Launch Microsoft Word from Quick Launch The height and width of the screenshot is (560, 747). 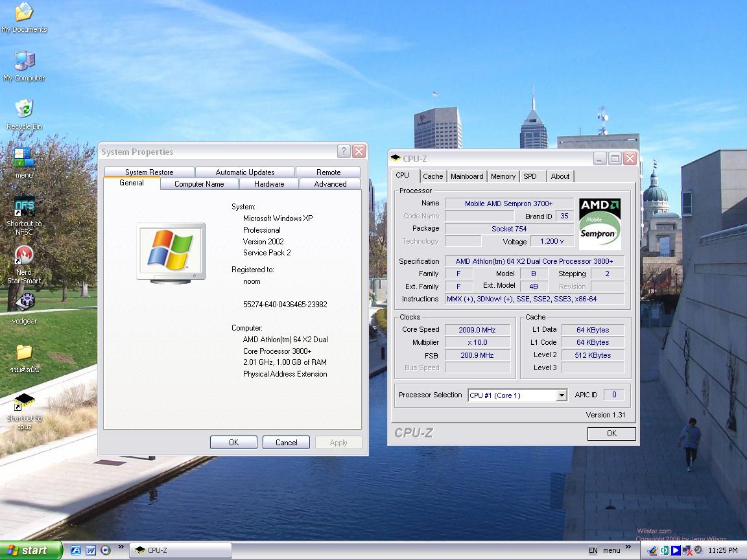point(91,550)
